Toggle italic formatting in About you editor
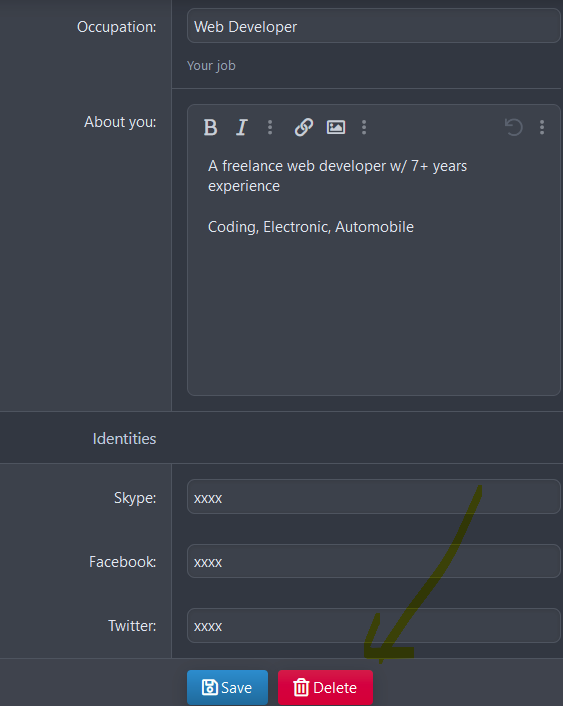This screenshot has width=563, height=706. point(242,127)
